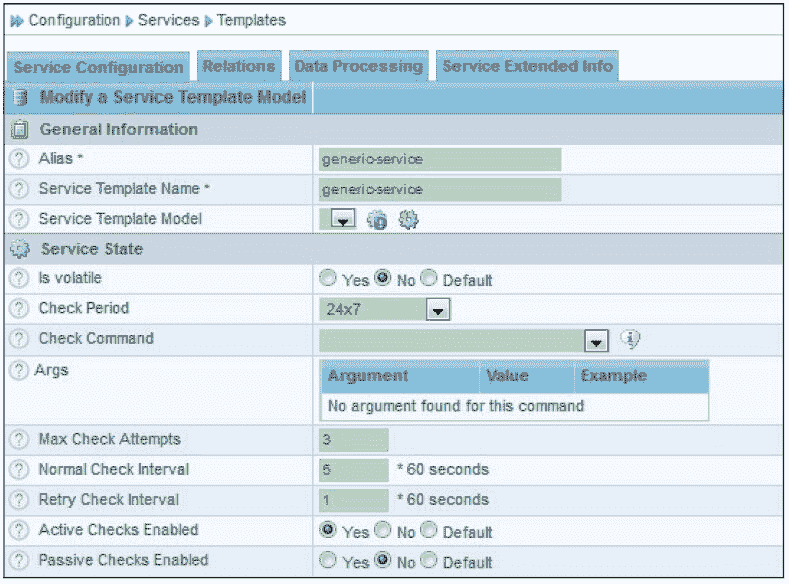
Task: Open the Service Template Model dropdown
Action: coord(342,220)
